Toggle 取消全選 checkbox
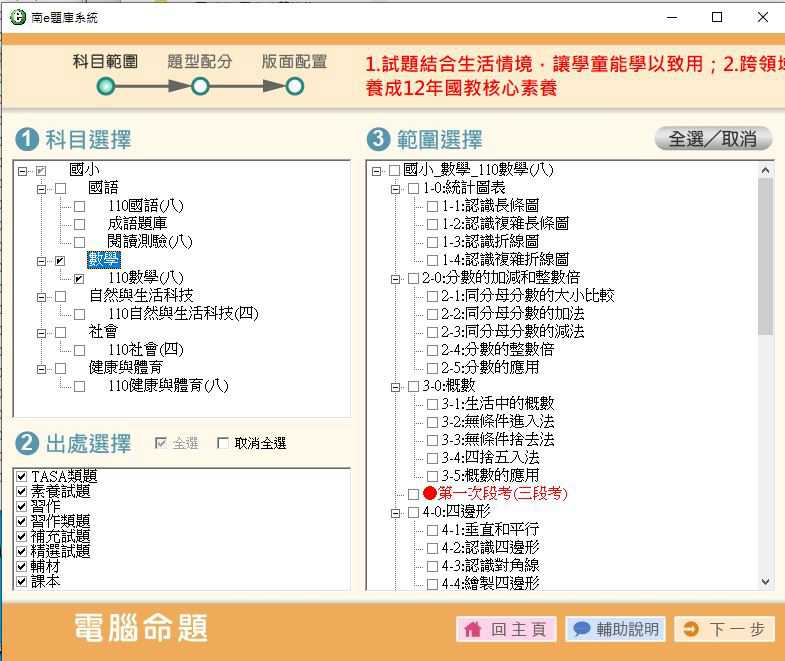The height and width of the screenshot is (661, 785). 223,443
